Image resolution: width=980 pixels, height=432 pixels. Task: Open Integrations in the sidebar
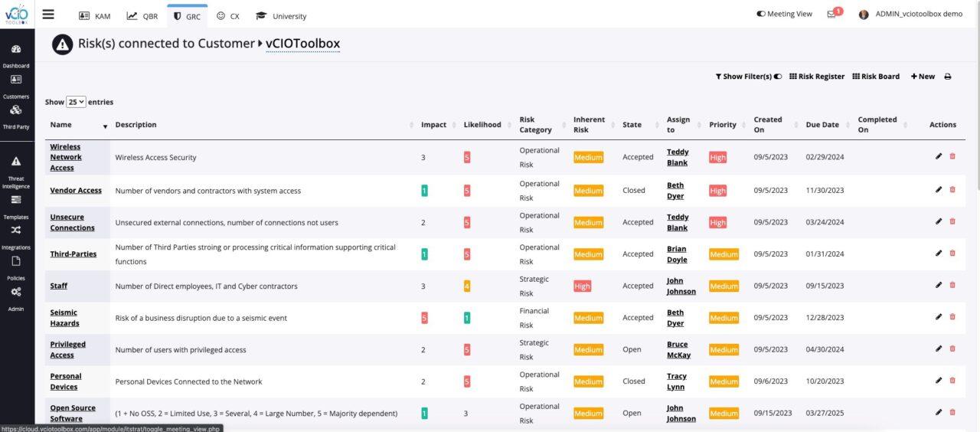16,237
